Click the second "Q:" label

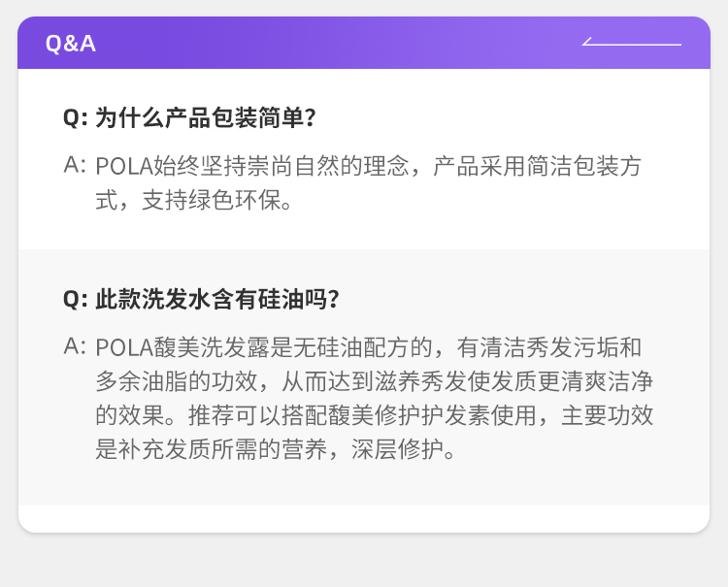coord(76,298)
